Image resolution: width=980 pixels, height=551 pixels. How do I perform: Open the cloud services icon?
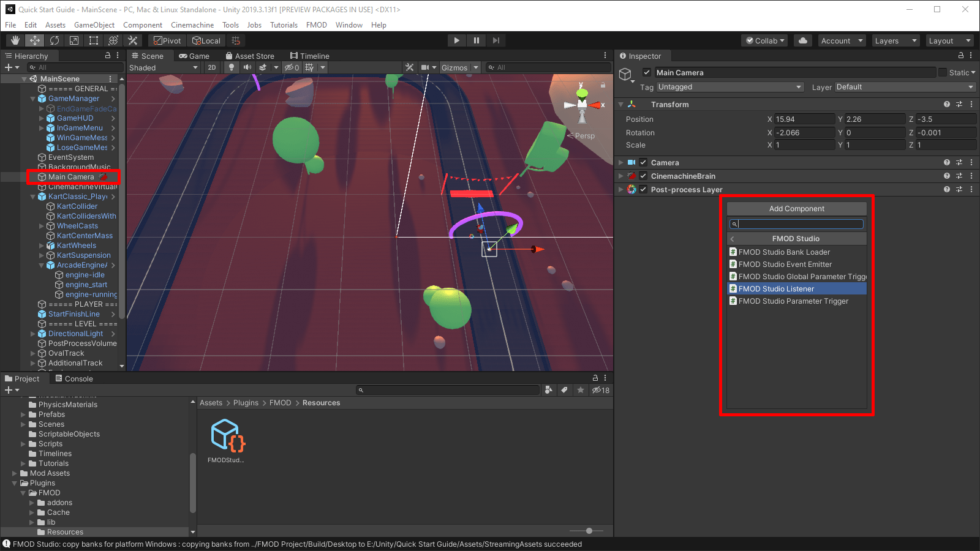(x=803, y=40)
